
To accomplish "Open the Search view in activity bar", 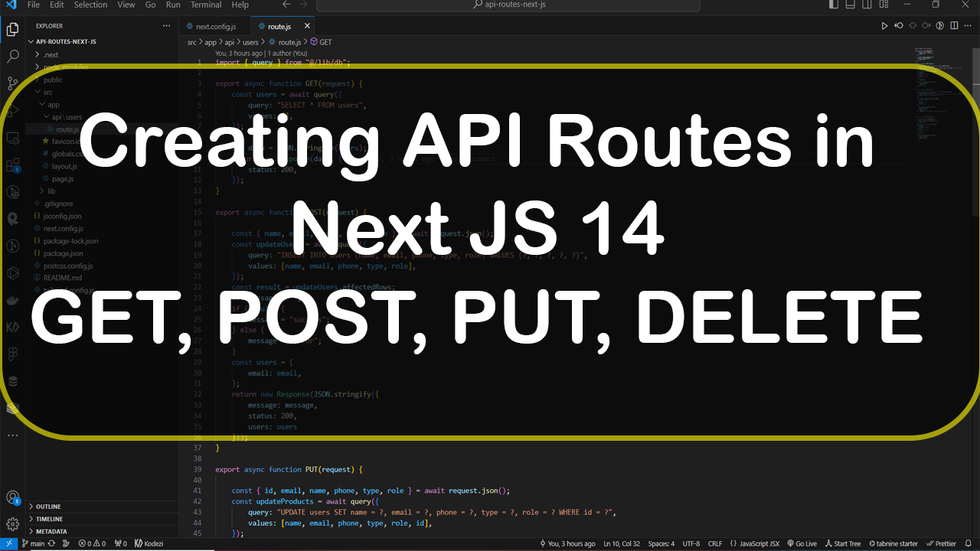I will [x=12, y=56].
